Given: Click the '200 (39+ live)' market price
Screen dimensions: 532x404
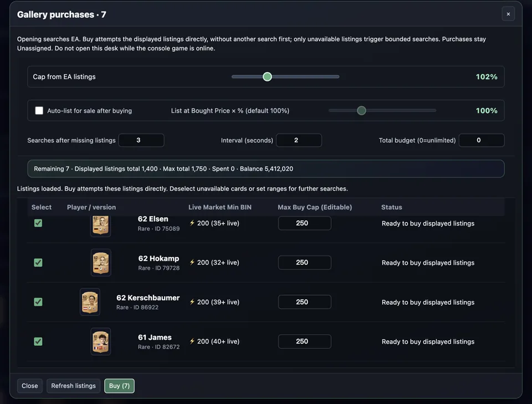Looking at the screenshot, I should (218, 302).
